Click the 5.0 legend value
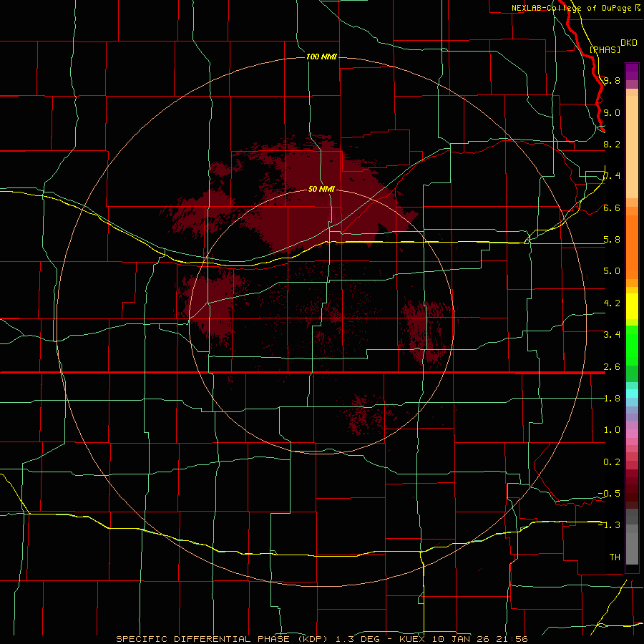Screen dimensions: 644x644 [x=612, y=271]
